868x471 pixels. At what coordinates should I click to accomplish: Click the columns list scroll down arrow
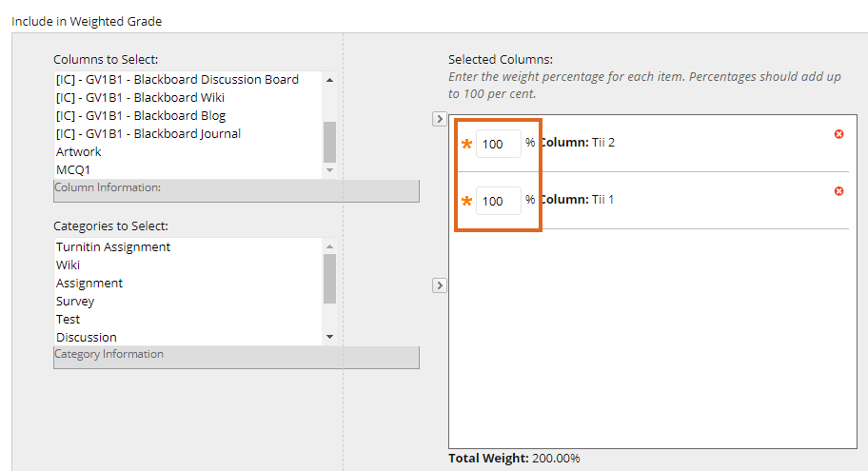click(330, 170)
